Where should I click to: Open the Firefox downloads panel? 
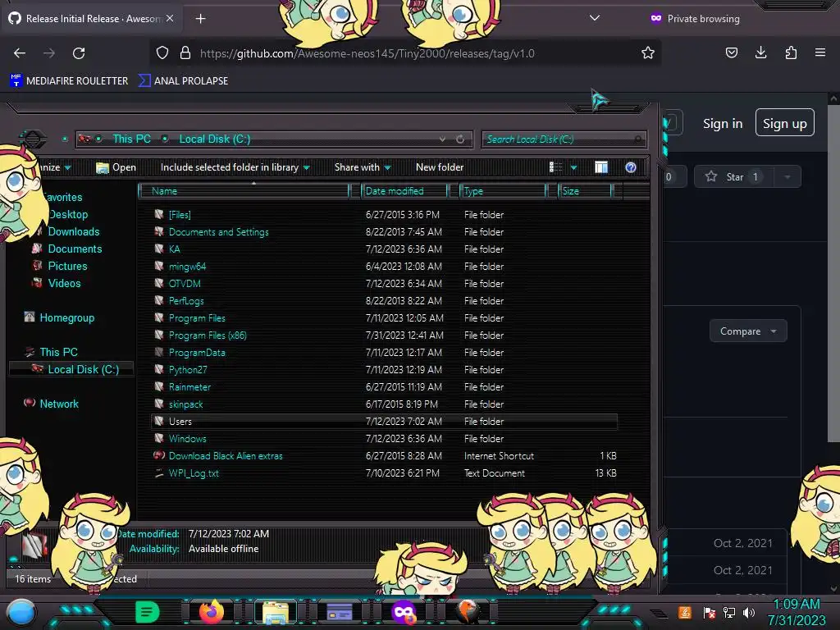pos(760,52)
